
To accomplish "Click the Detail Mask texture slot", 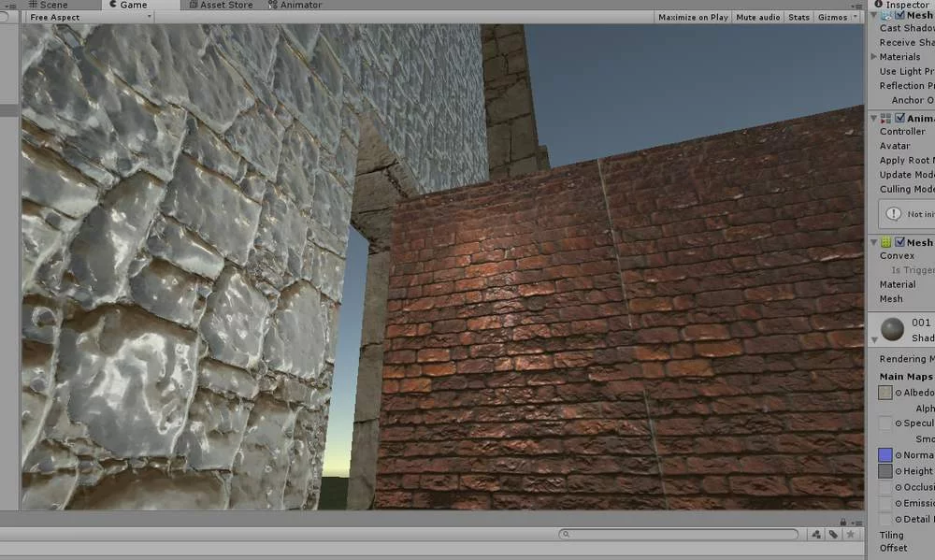I will point(885,519).
